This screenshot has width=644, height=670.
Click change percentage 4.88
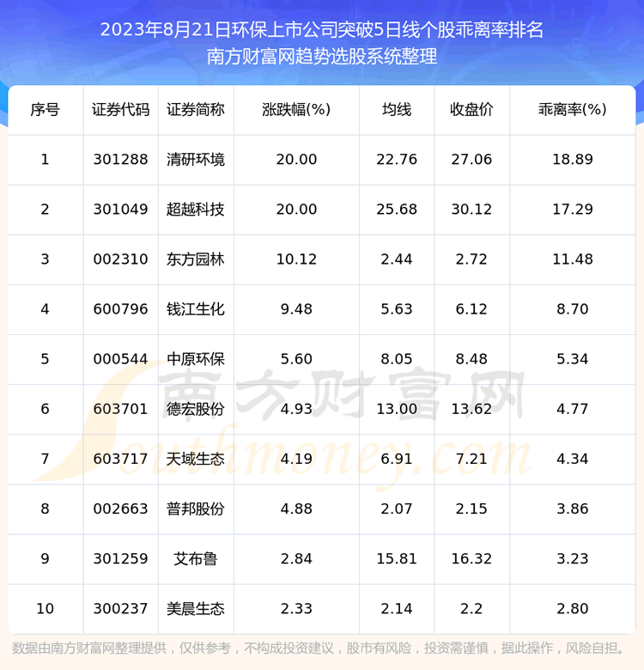tap(296, 509)
